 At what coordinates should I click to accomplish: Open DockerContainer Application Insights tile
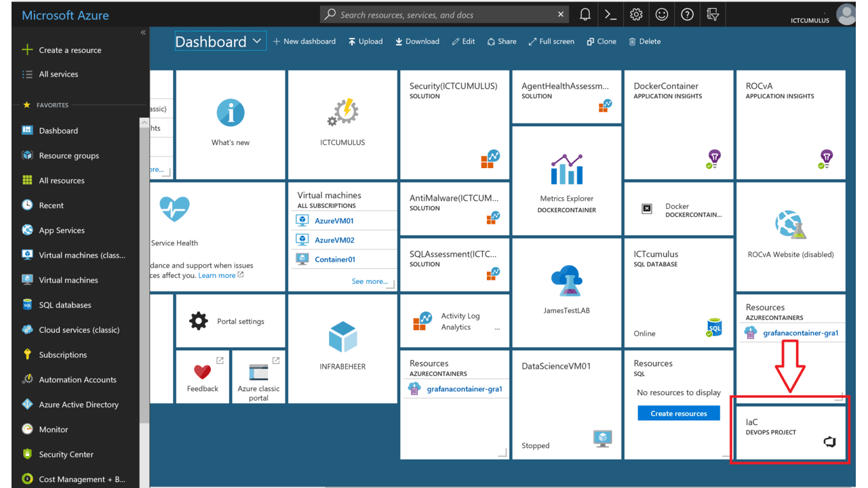[679, 124]
